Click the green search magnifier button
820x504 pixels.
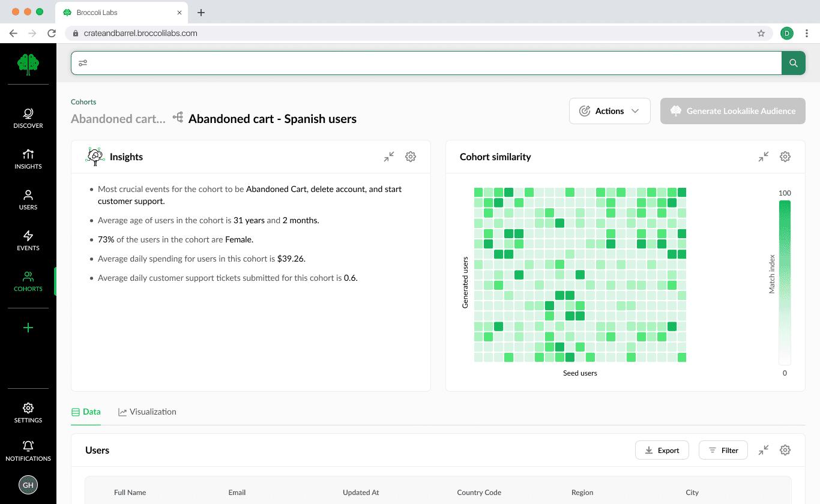(x=793, y=63)
